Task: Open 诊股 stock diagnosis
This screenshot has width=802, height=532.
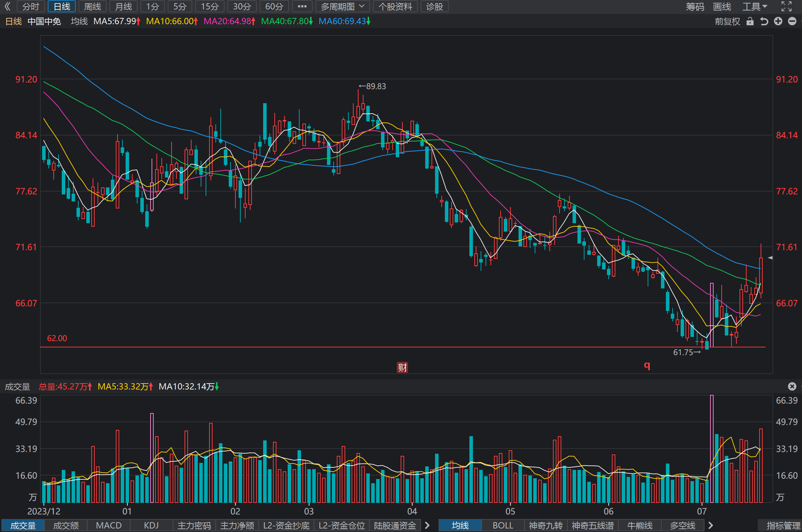Action: click(435, 6)
